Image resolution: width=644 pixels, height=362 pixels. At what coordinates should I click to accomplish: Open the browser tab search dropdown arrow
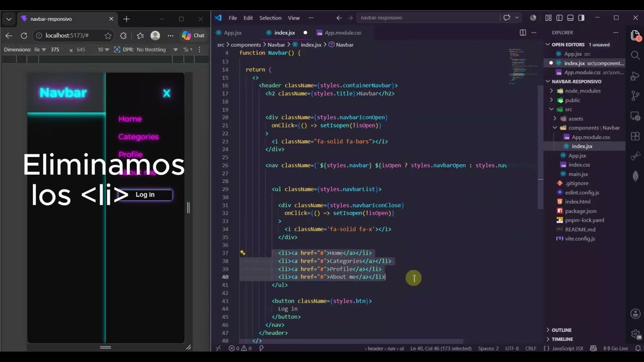pos(9,19)
